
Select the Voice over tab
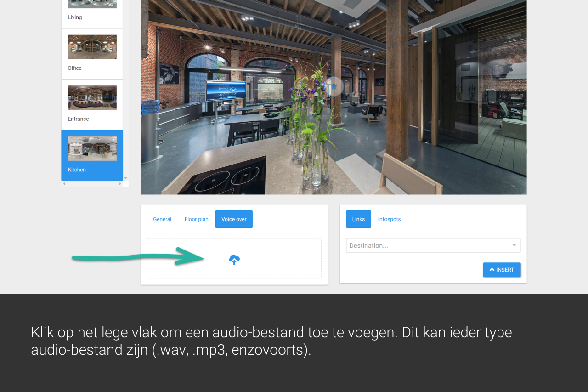pyautogui.click(x=234, y=219)
